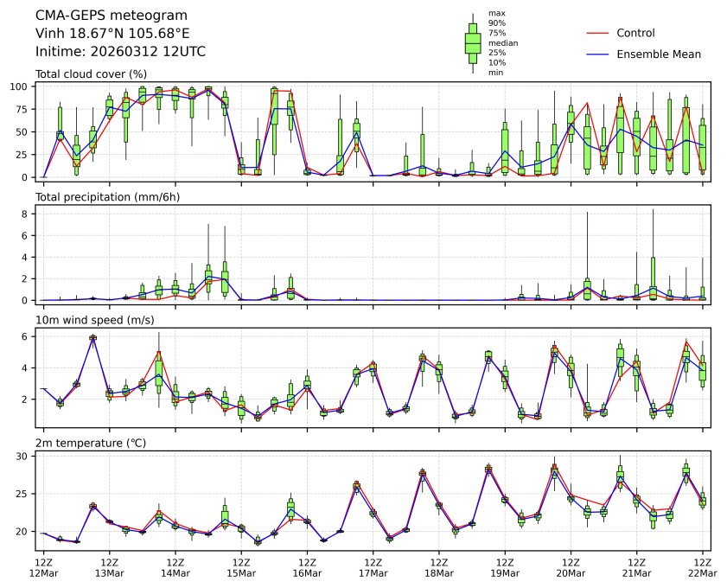Click the 12Z 13Mar time axis label

[x=110, y=567]
